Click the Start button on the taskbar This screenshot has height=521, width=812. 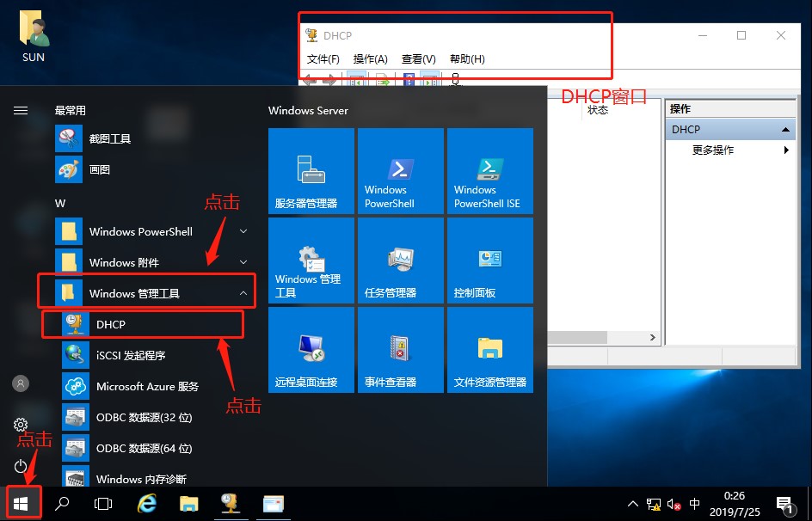click(x=20, y=504)
